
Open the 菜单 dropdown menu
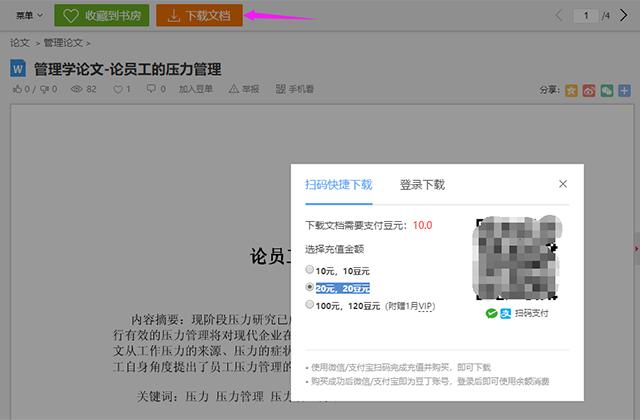[29, 16]
